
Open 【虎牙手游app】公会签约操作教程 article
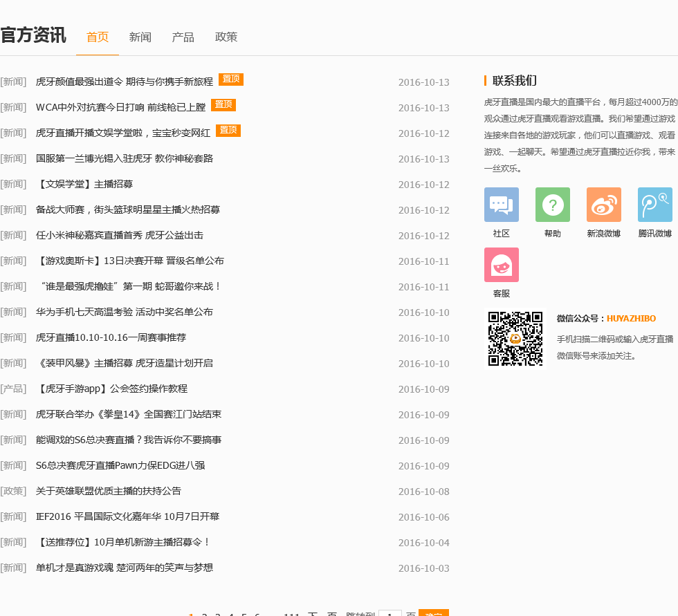tap(111, 389)
